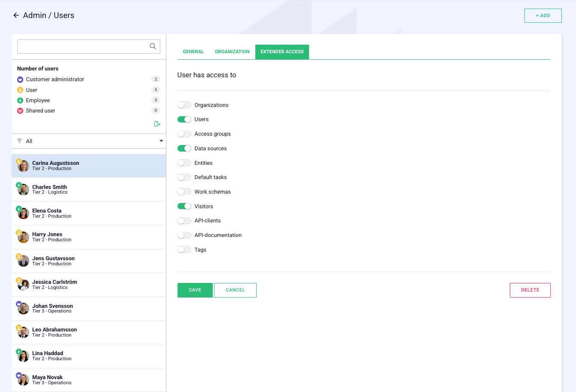Click Jens Gustavsson's avatar
This screenshot has height=392, width=576.
(24, 261)
